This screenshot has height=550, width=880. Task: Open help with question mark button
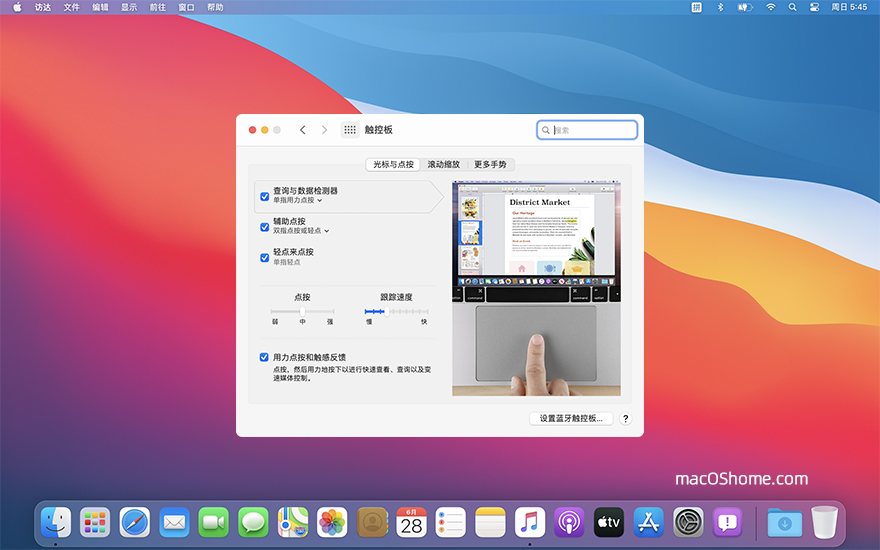pyautogui.click(x=625, y=419)
